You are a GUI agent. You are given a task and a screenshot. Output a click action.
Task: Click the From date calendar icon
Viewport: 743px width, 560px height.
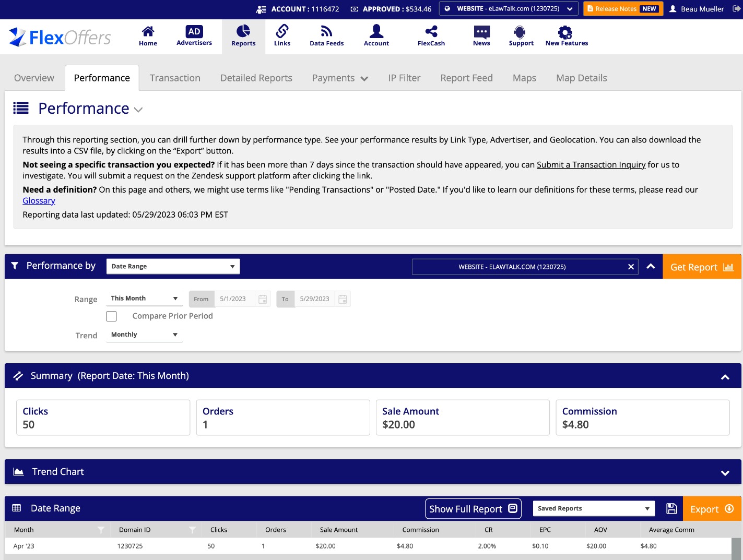pos(263,299)
